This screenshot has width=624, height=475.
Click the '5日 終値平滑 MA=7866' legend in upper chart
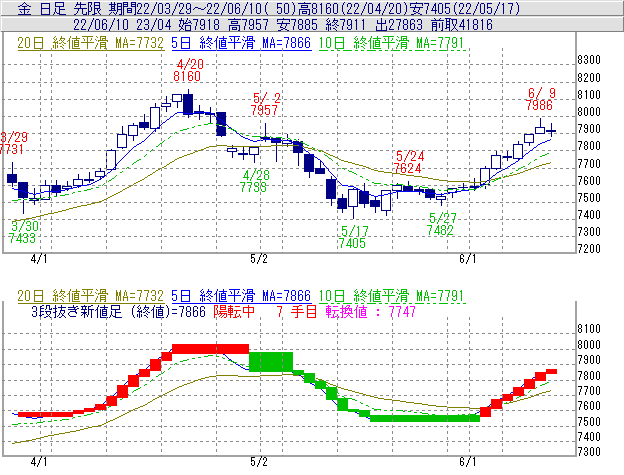[x=241, y=43]
